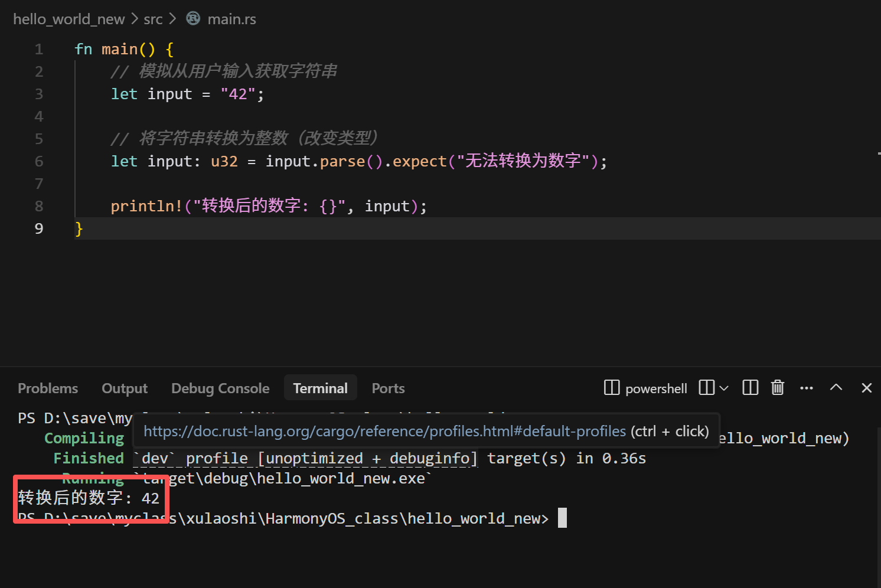Click the comment text on line 5
The height and width of the screenshot is (588, 881).
[x=244, y=139]
